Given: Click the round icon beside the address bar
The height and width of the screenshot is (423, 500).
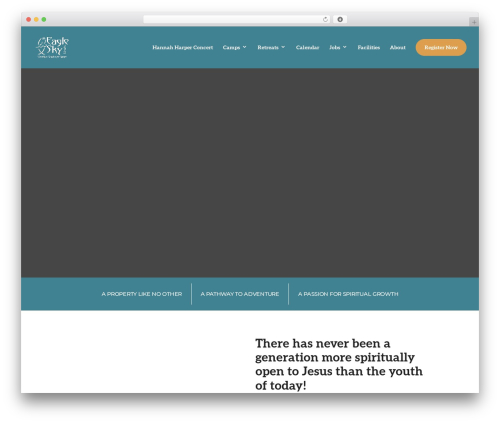Looking at the screenshot, I should coord(340,19).
